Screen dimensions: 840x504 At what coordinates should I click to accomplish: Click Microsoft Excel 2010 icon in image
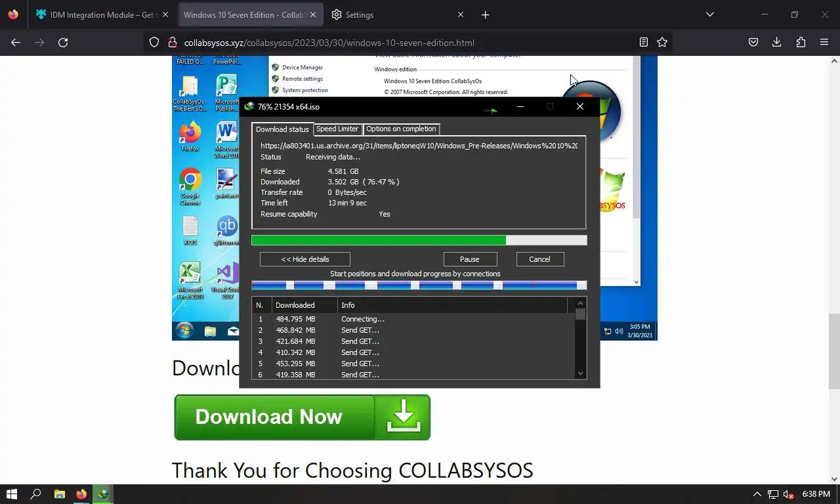[190, 281]
